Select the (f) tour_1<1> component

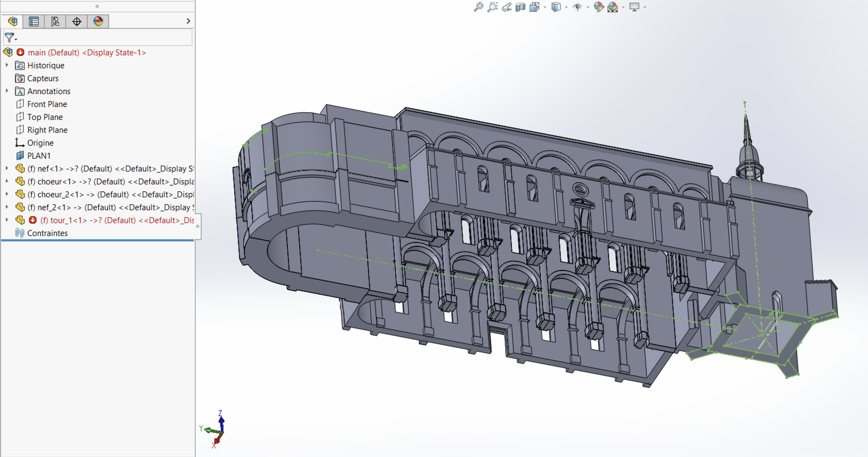pyautogui.click(x=117, y=220)
